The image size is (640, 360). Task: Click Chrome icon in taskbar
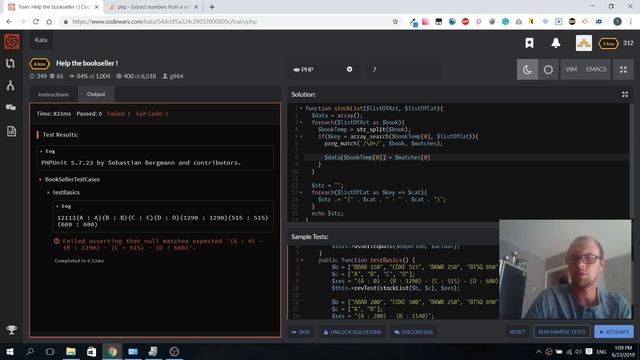112,351
